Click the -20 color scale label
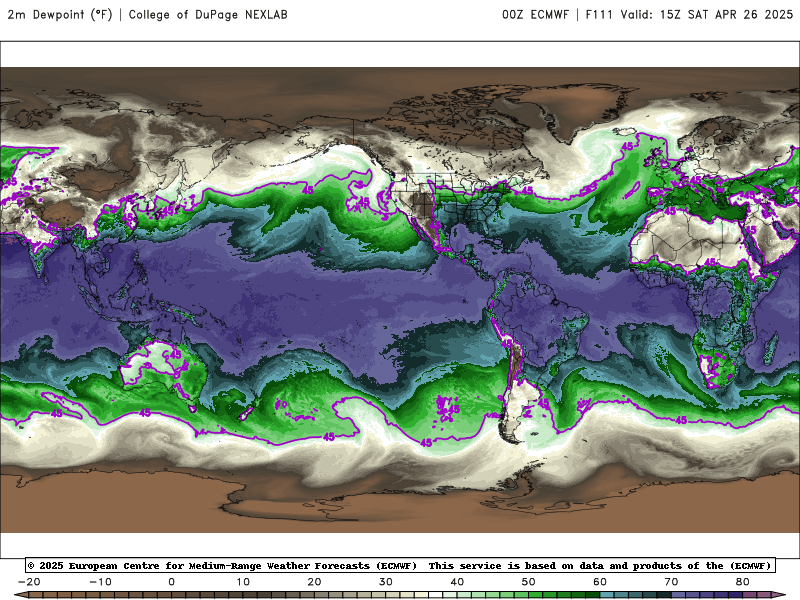Screen dimensions: 800x600 tap(29, 582)
